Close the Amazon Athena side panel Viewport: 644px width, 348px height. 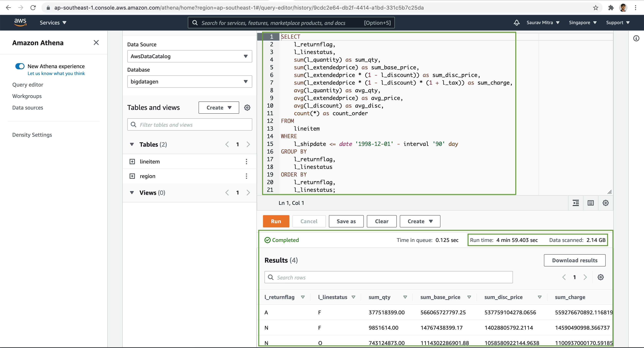pos(96,43)
